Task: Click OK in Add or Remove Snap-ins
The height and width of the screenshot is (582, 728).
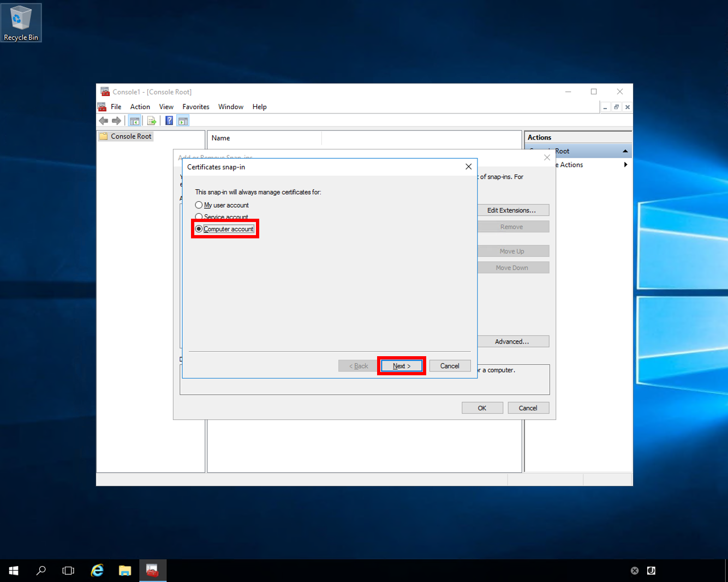Action: point(482,408)
